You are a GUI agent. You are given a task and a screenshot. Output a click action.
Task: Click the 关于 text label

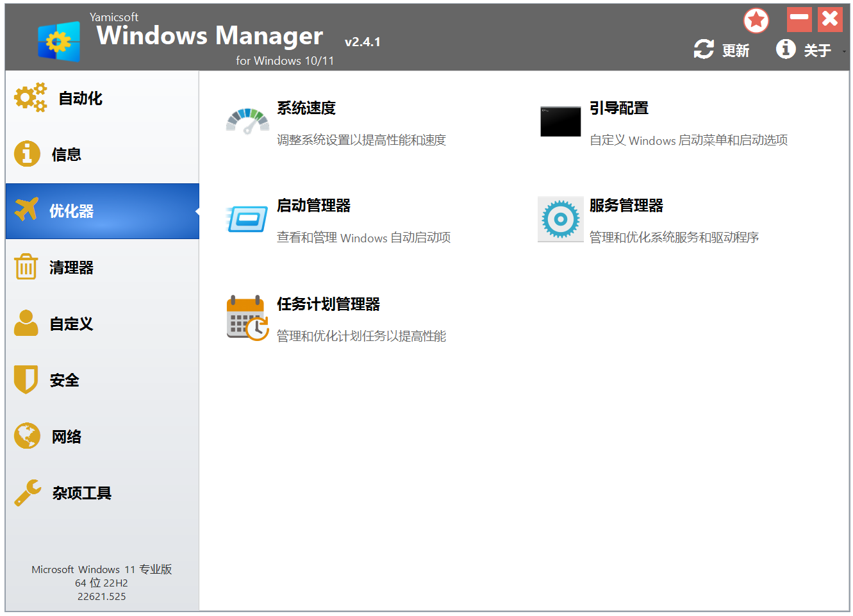[818, 51]
